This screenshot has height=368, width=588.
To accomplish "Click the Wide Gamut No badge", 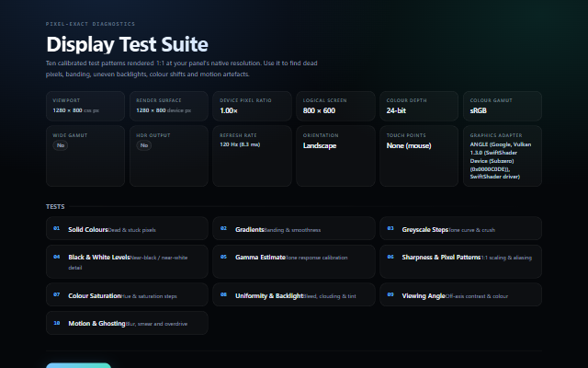I will point(61,145).
